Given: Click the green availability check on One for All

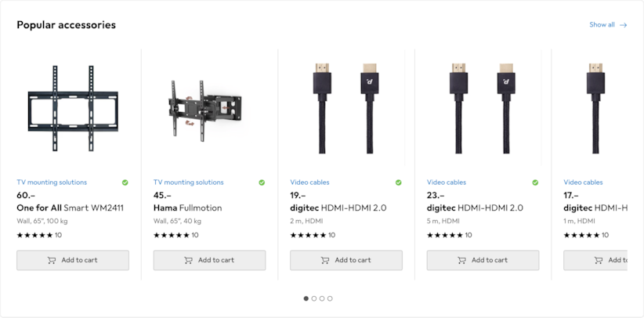Looking at the screenshot, I should [x=125, y=182].
